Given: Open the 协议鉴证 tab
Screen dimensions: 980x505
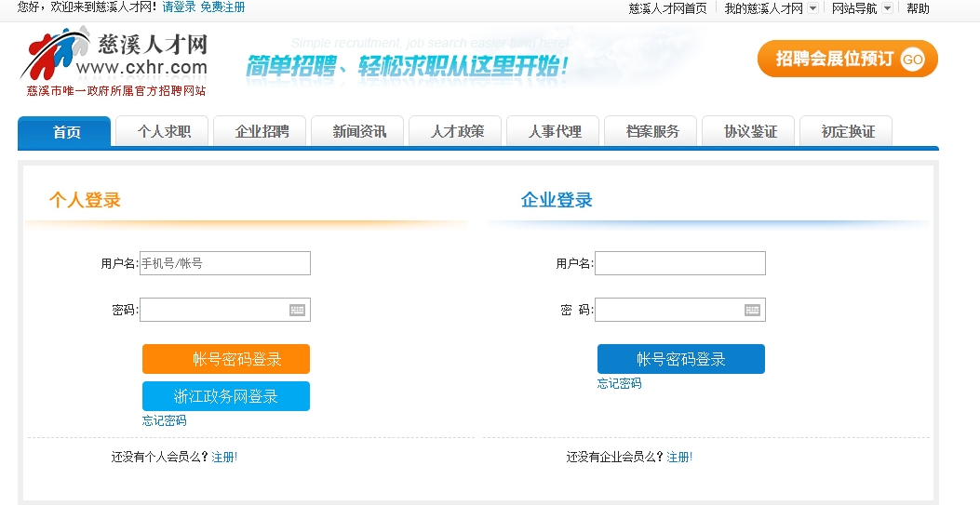Looking at the screenshot, I should click(x=749, y=132).
